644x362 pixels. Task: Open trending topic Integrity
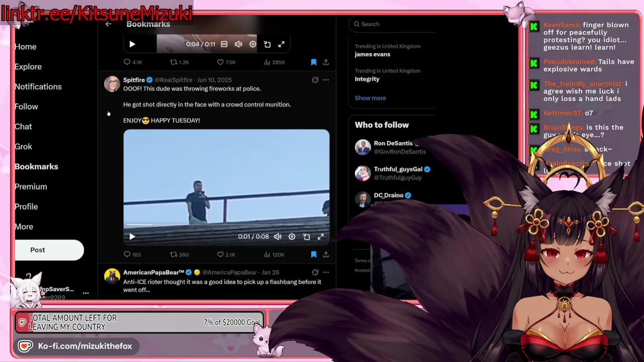(x=367, y=79)
